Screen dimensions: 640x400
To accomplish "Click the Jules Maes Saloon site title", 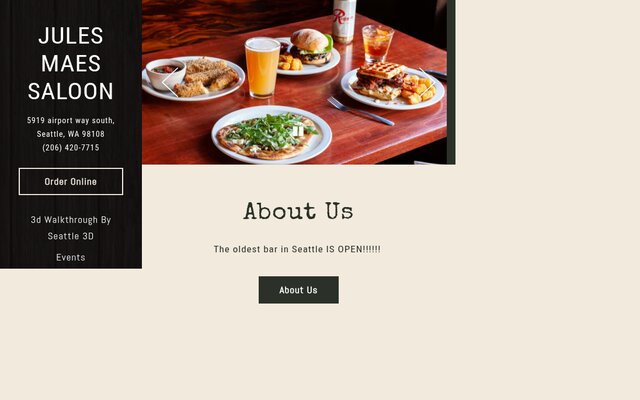I will (x=71, y=63).
